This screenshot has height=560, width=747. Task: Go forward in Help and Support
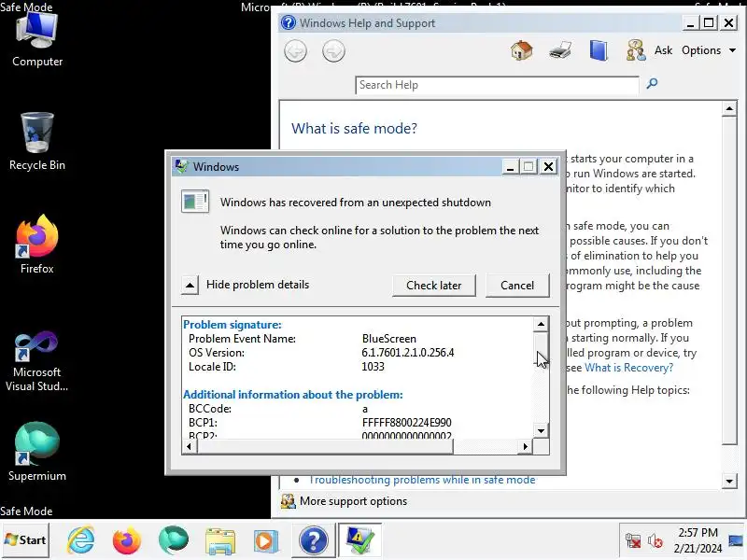click(333, 51)
